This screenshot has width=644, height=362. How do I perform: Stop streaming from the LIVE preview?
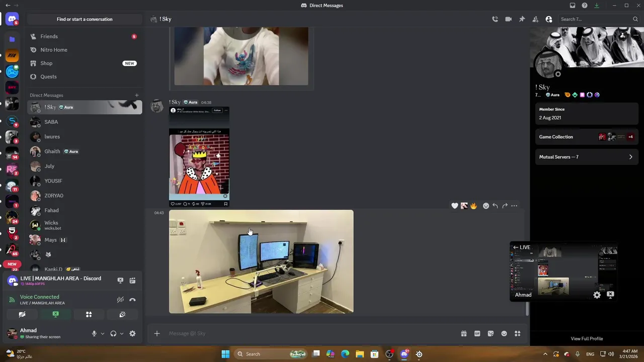(x=610, y=295)
